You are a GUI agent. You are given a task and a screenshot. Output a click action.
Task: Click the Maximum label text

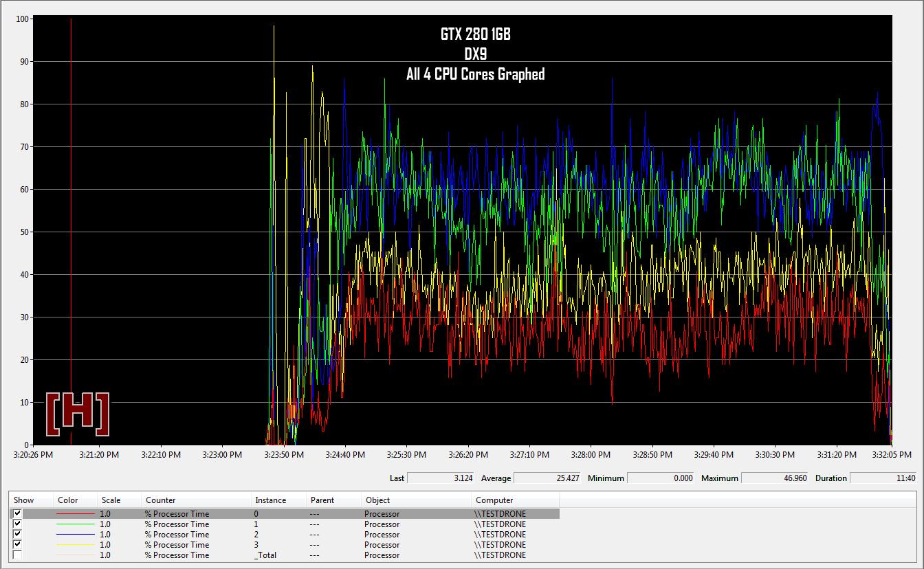coord(720,478)
